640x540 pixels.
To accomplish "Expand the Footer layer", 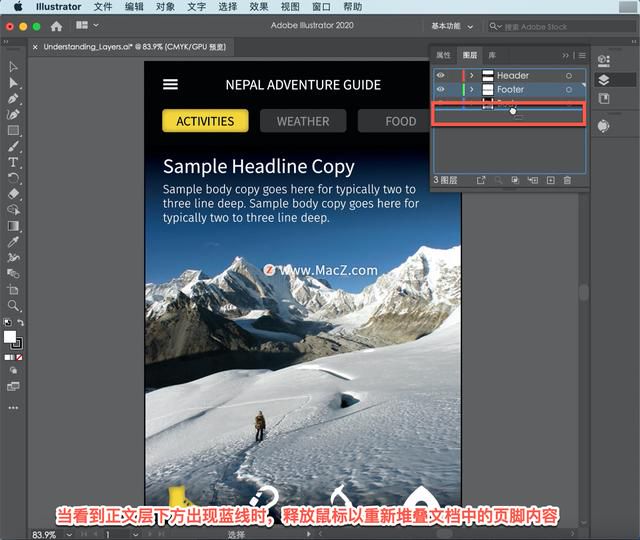I will pyautogui.click(x=472, y=89).
